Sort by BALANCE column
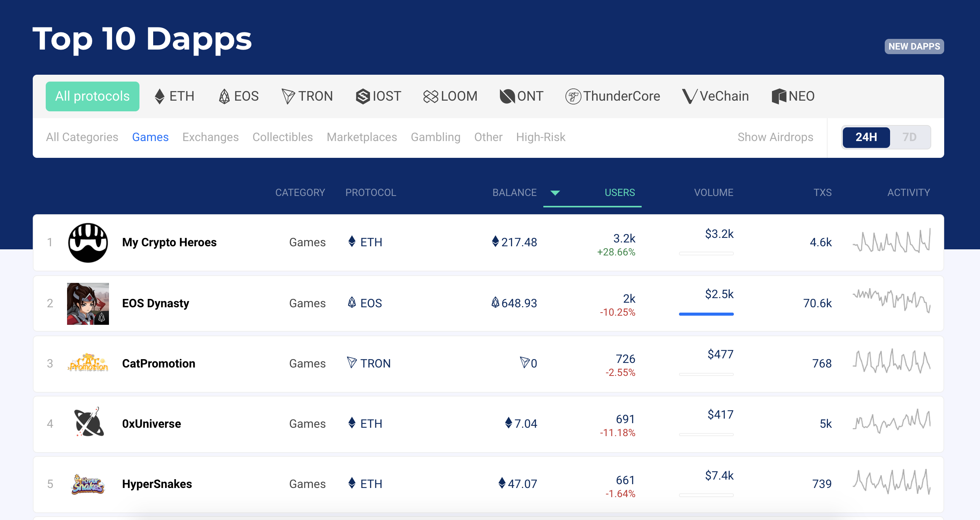Viewport: 980px width, 520px height. (x=514, y=193)
